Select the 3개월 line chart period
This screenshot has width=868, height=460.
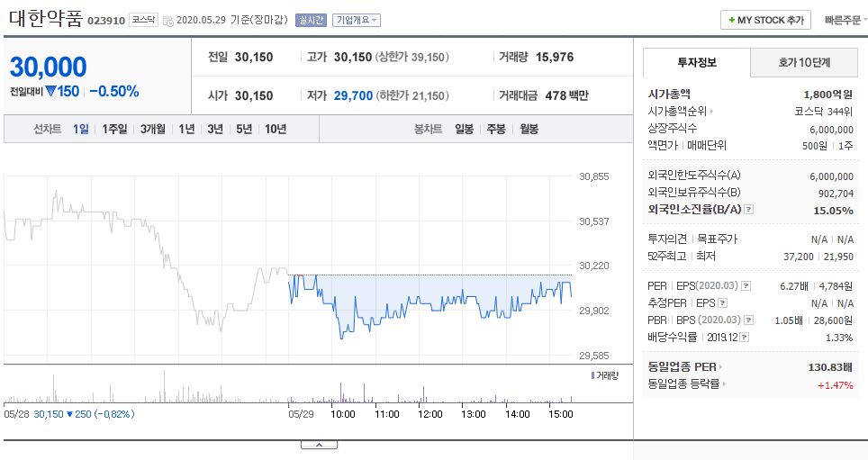click(153, 129)
